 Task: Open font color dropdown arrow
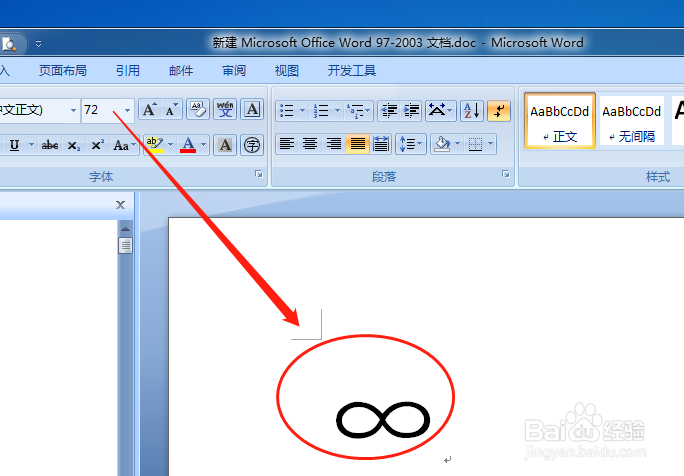tap(204, 144)
